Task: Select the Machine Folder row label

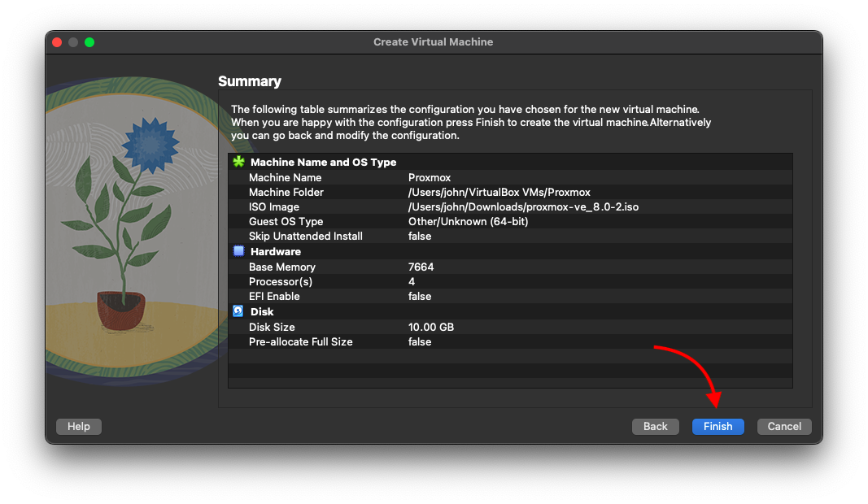Action: point(286,192)
